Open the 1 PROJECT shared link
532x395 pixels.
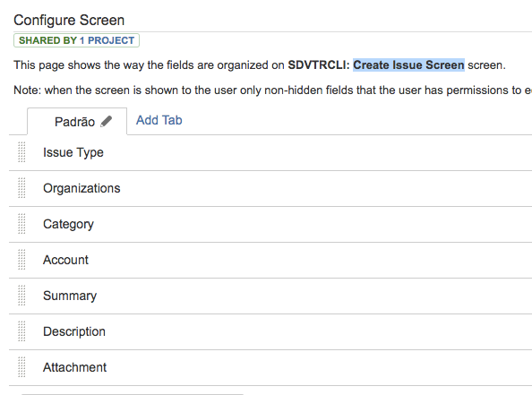[107, 40]
